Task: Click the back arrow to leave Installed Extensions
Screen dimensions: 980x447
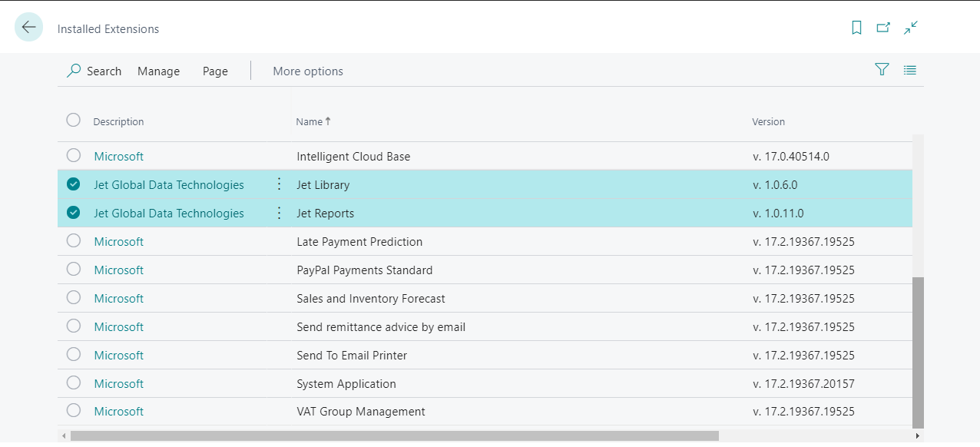Action: (x=28, y=27)
